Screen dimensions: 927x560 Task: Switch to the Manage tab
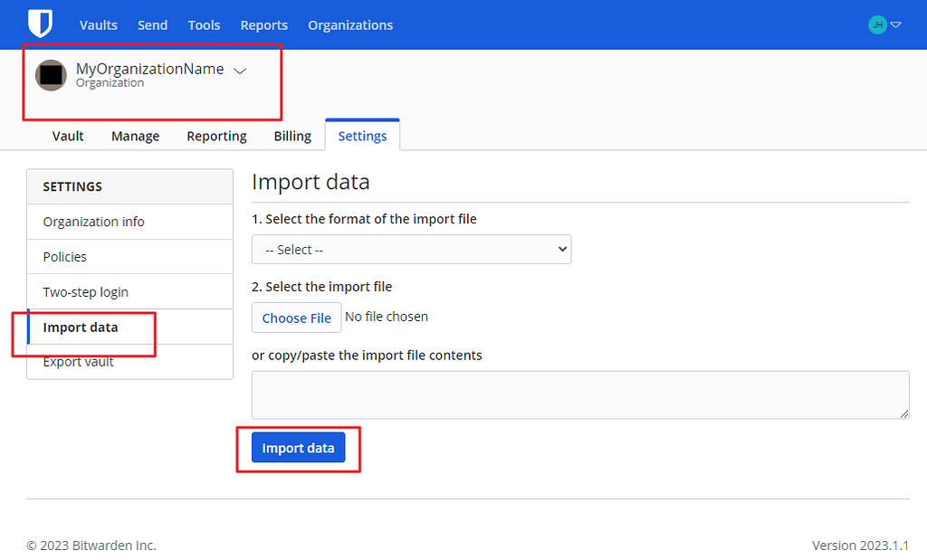134,136
